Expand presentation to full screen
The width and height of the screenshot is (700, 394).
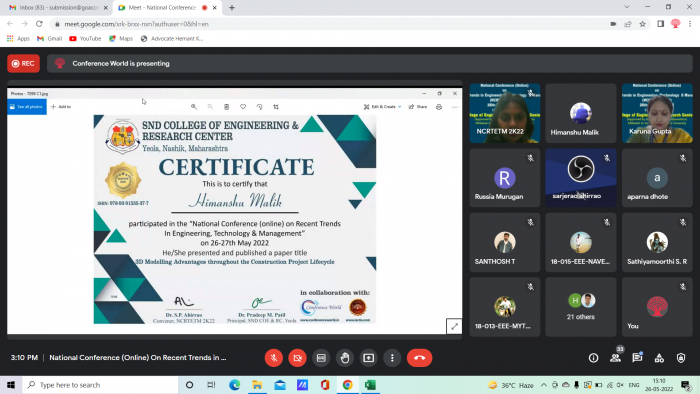point(454,326)
